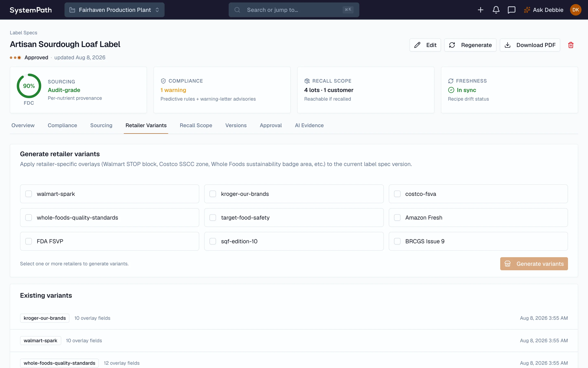The image size is (588, 368).
Task: Open the whole-foods-quality-standards existing variant tag
Action: [x=60, y=363]
